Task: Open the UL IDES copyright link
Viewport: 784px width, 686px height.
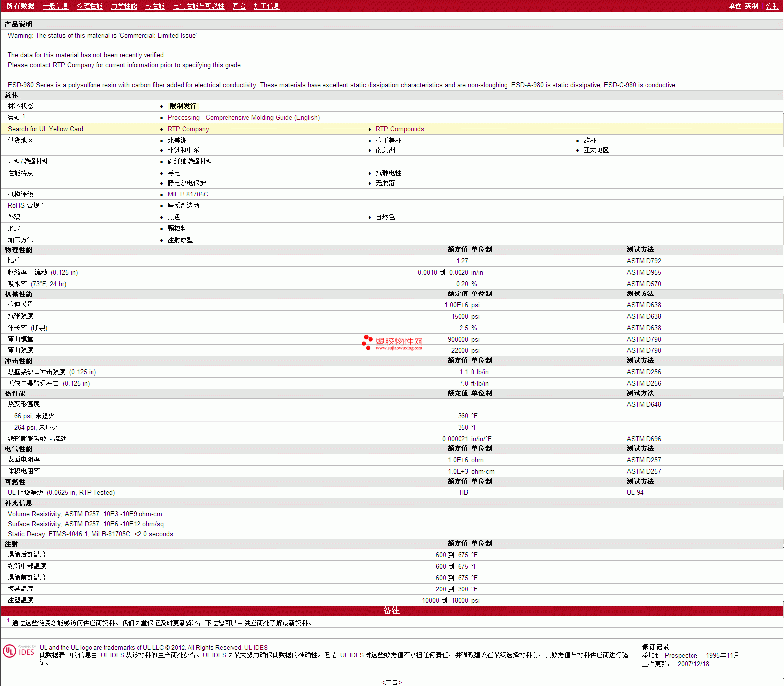Action: pos(256,647)
